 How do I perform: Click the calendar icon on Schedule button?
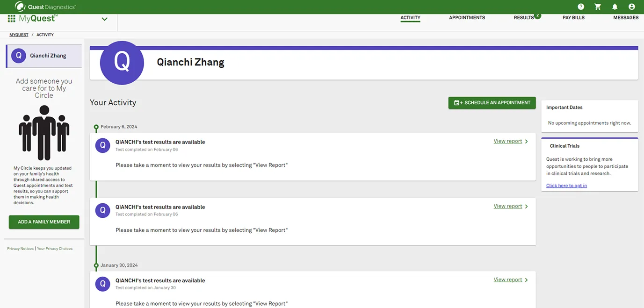click(x=458, y=103)
